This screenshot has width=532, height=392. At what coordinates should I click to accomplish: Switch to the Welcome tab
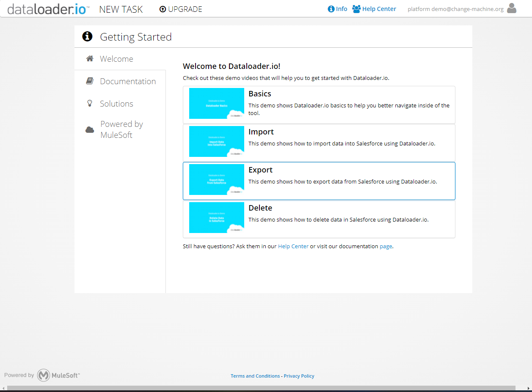pyautogui.click(x=120, y=59)
